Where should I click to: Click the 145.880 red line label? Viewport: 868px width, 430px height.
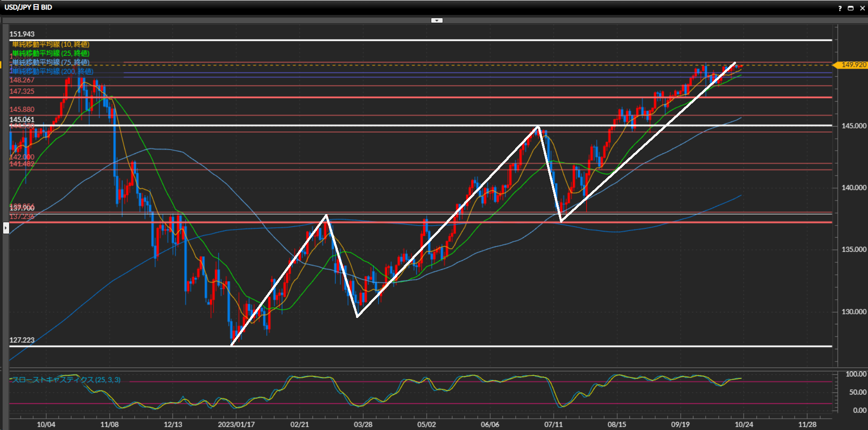pos(22,109)
